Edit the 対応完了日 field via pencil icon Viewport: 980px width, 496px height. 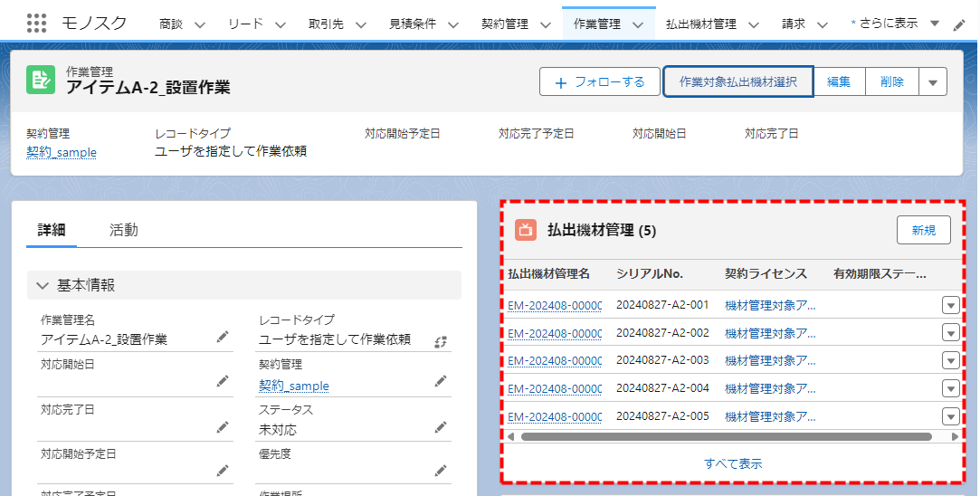[223, 427]
